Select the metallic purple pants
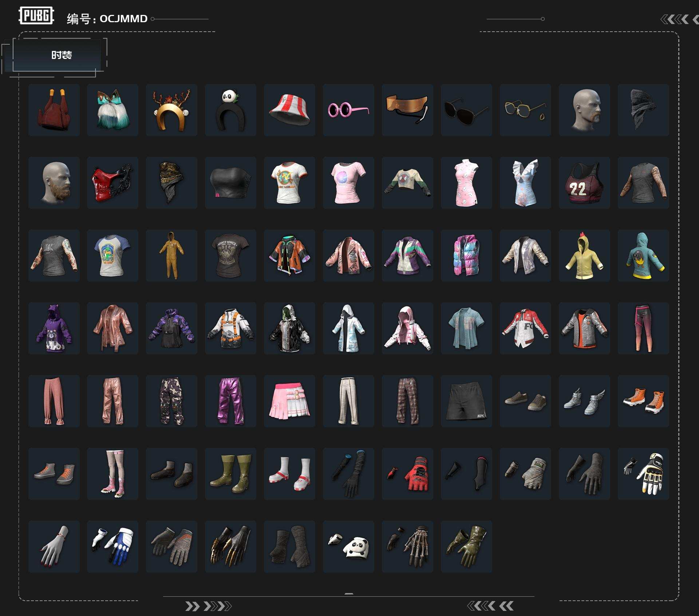This screenshot has height=616, width=699. coord(231,401)
